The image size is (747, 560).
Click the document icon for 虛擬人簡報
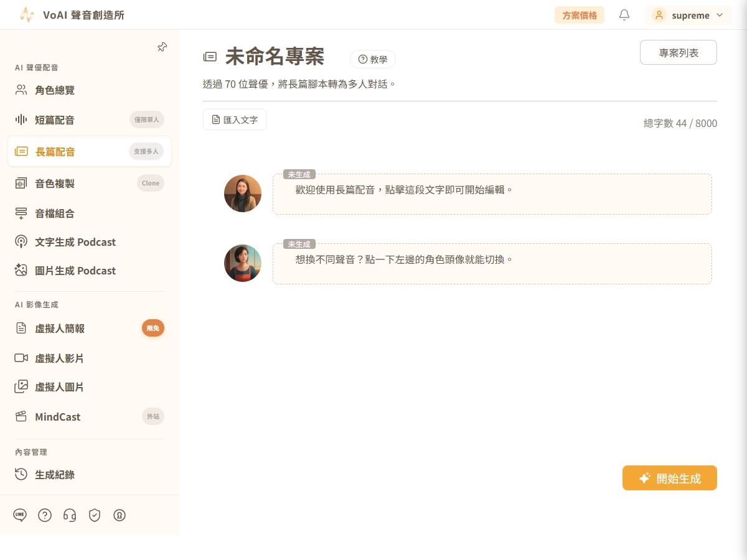21,328
